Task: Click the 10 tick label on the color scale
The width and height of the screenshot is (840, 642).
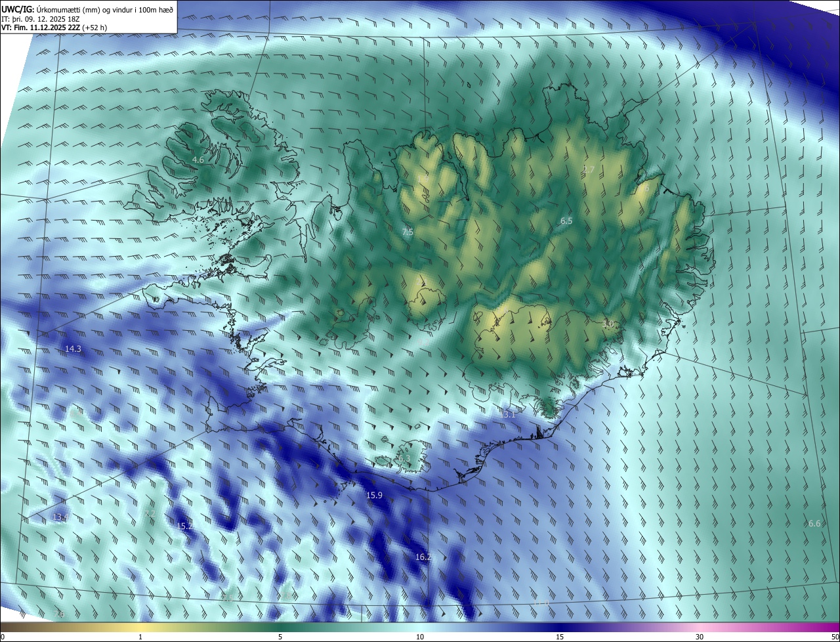Action: [420, 637]
